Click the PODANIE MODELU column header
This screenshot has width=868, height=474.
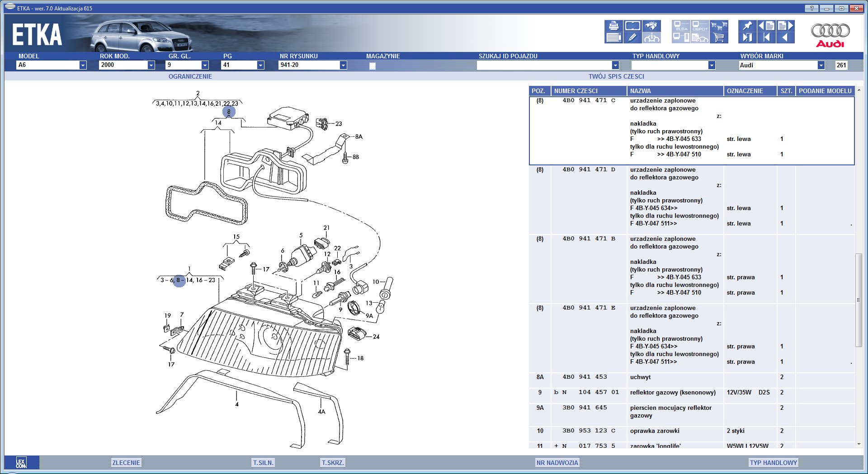[825, 91]
